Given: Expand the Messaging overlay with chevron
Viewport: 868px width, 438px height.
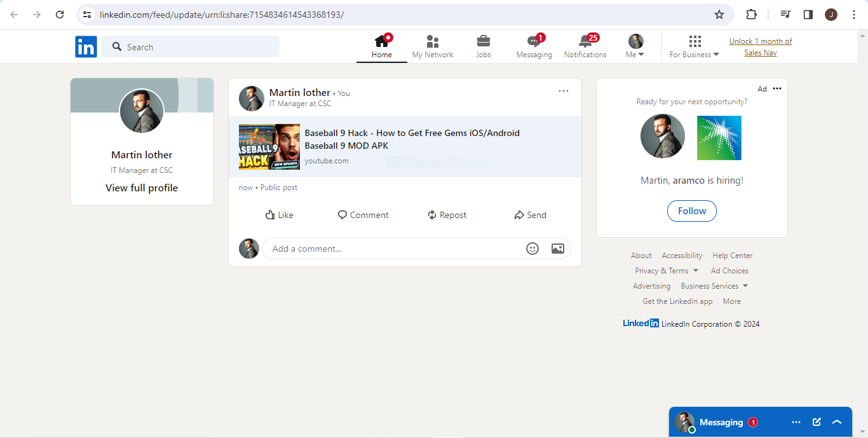Looking at the screenshot, I should pos(837,422).
